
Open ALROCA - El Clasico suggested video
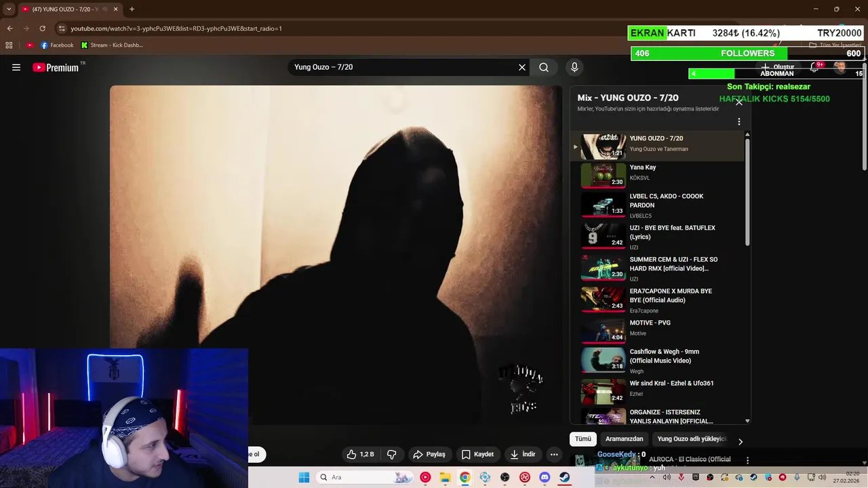[x=690, y=460]
